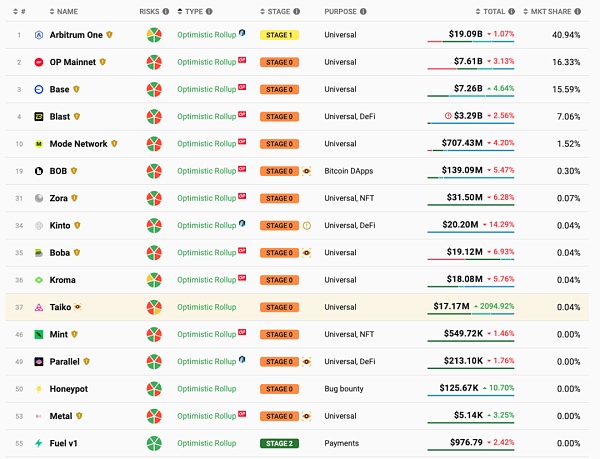Sort projects by the STAGE column header
600x459 pixels.
pyautogui.click(x=277, y=11)
